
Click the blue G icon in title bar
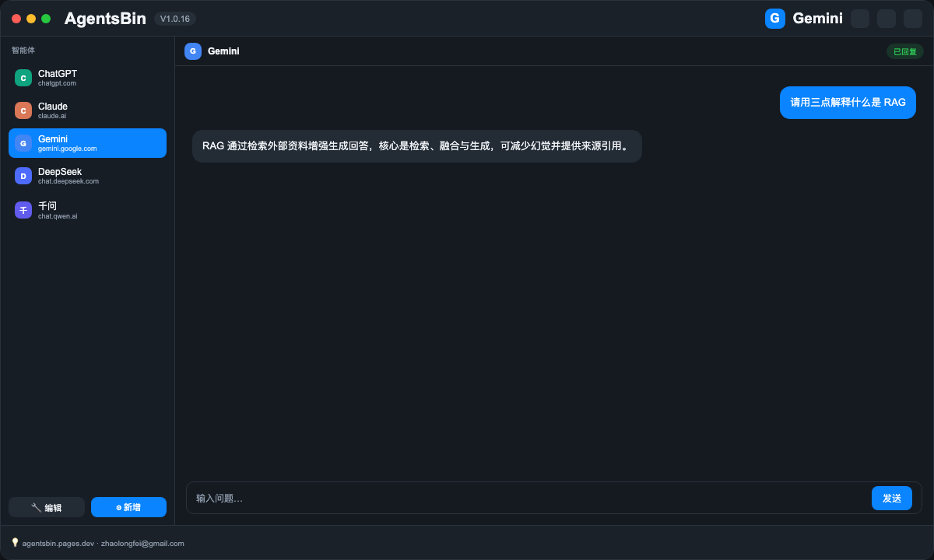775,19
